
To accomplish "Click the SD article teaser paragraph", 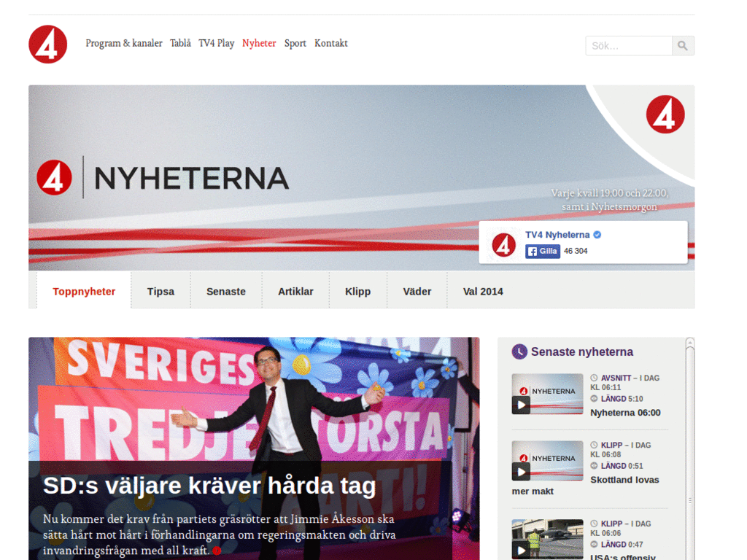I will tap(219, 534).
